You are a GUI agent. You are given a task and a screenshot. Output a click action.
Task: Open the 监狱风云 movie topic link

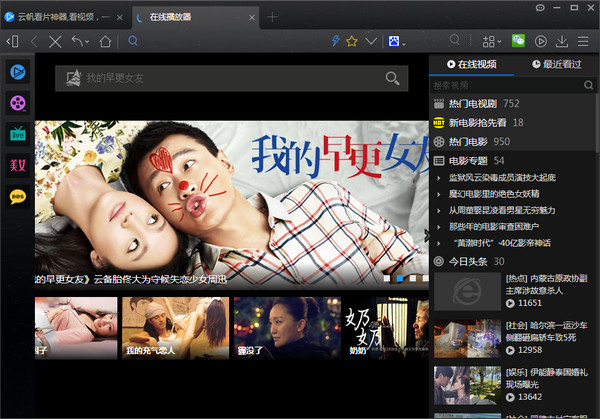(x=496, y=178)
